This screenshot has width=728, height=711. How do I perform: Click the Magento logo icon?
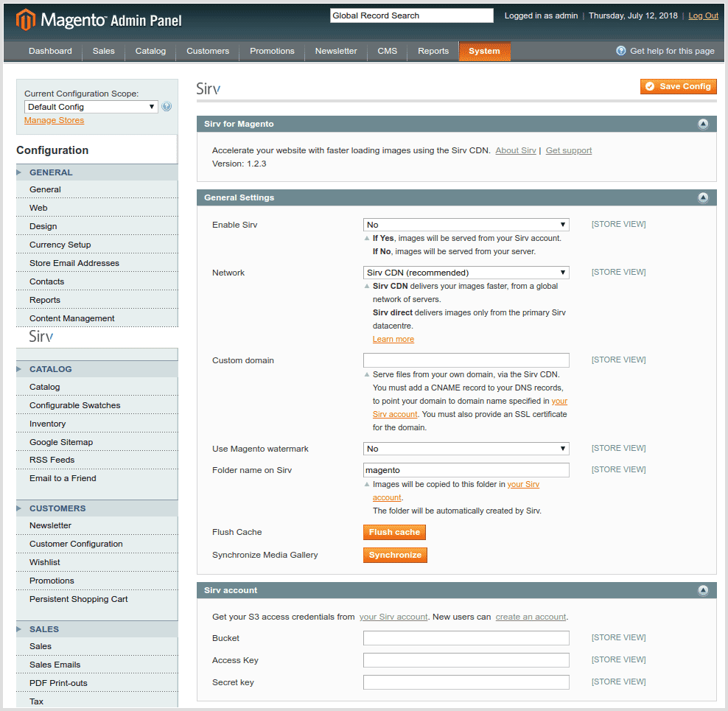point(26,20)
